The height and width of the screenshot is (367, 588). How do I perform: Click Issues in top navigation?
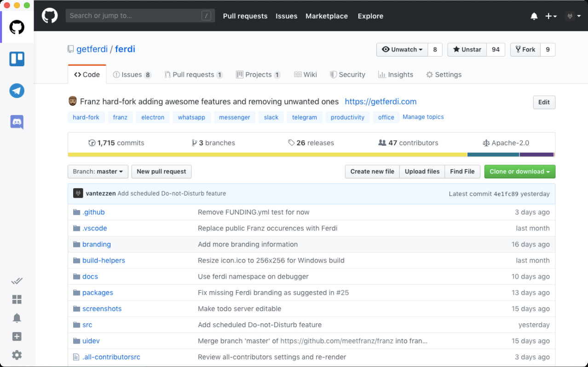pos(286,16)
